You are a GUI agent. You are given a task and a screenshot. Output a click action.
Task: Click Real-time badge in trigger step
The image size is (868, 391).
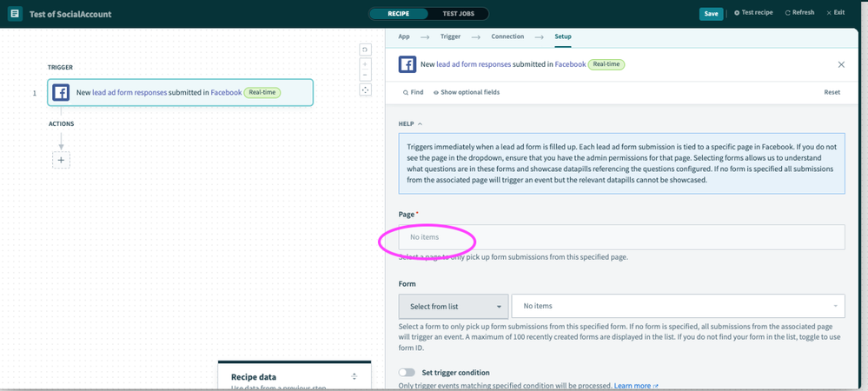click(263, 92)
